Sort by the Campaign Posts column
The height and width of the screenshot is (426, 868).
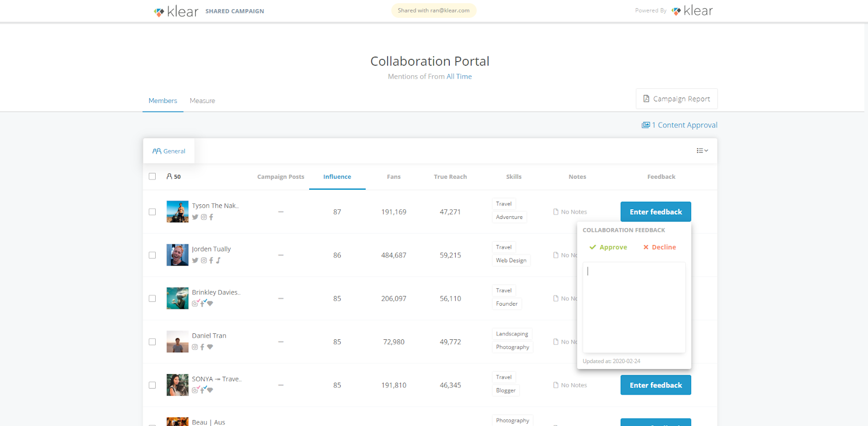(x=280, y=177)
